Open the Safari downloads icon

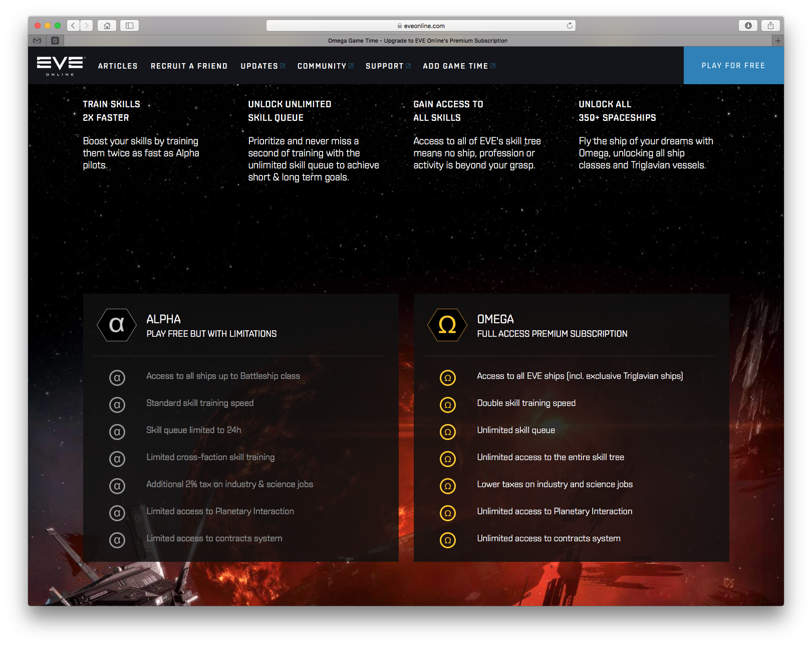(748, 26)
